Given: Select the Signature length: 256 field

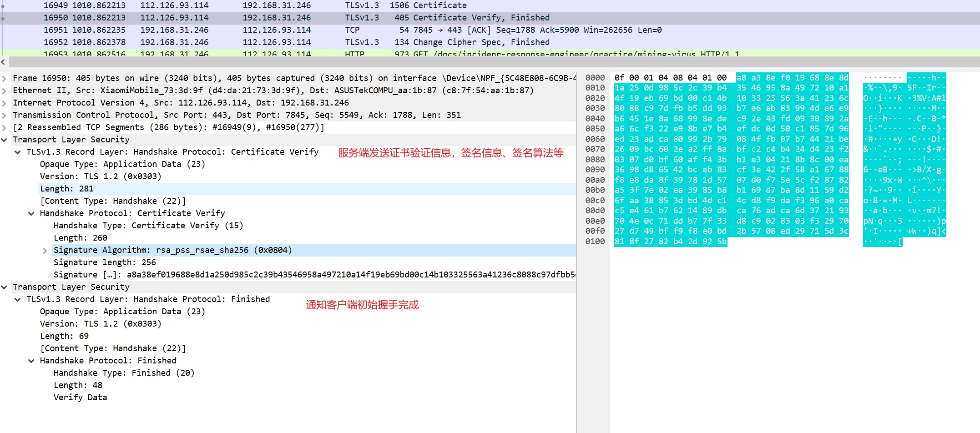Looking at the screenshot, I should coord(105,262).
